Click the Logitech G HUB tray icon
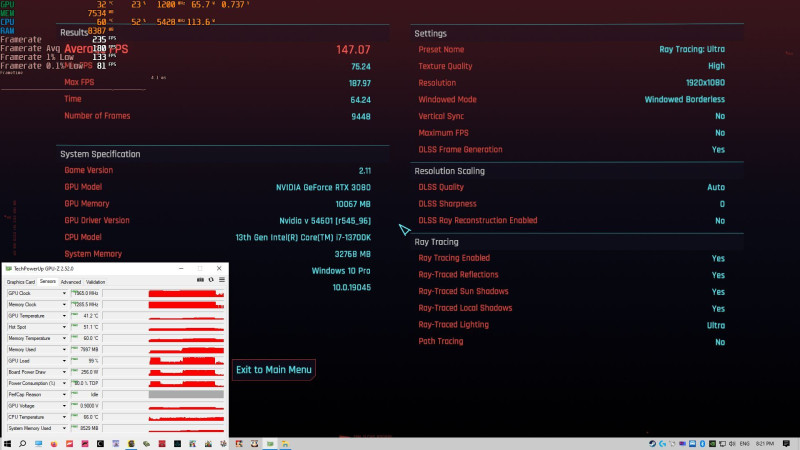Screen dimensions: 800x450 tap(662, 444)
